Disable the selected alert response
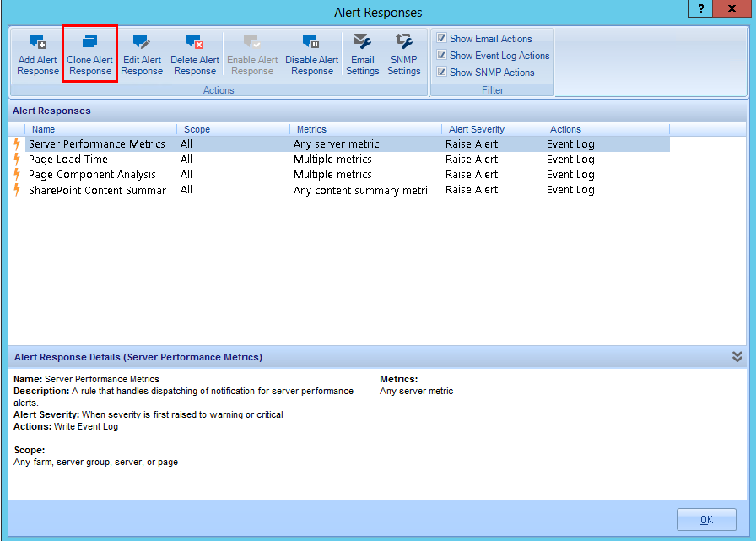 click(x=311, y=42)
